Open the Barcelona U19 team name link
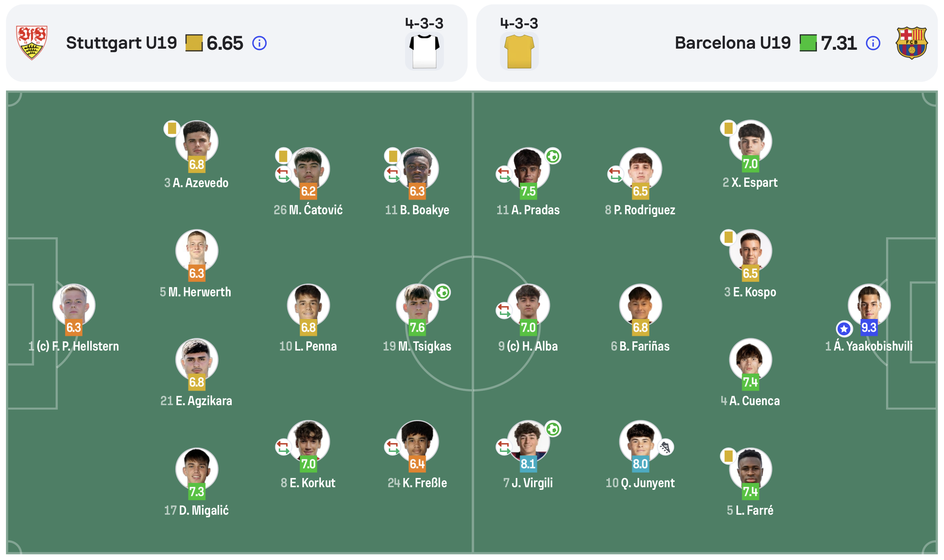 click(x=732, y=43)
